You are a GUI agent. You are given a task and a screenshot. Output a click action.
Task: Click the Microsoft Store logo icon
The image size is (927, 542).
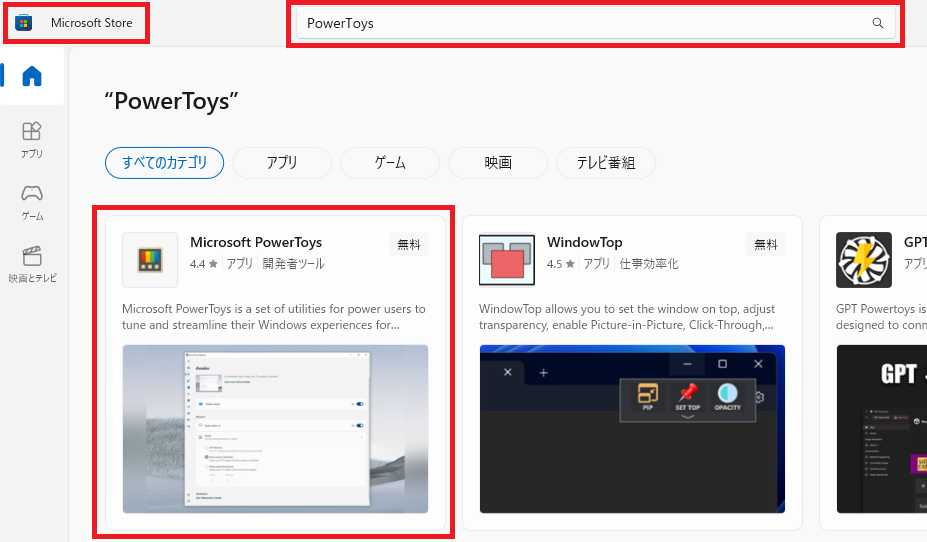coord(24,23)
